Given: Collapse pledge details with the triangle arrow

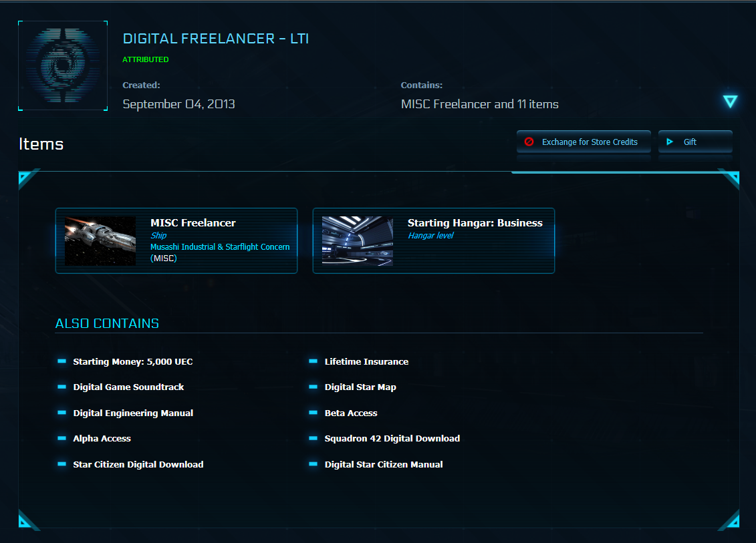Looking at the screenshot, I should click(730, 101).
